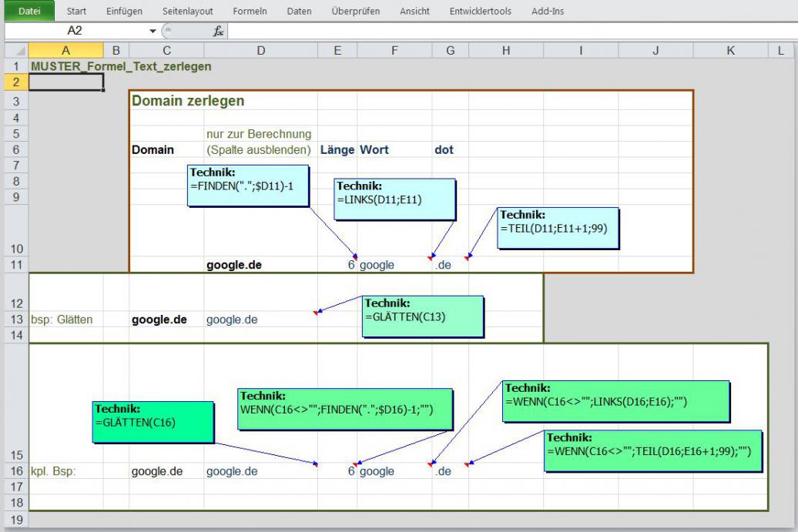Select the "nur zur Berechnung" cell
Screen dimensions: 798x532
pyautogui.click(x=259, y=134)
